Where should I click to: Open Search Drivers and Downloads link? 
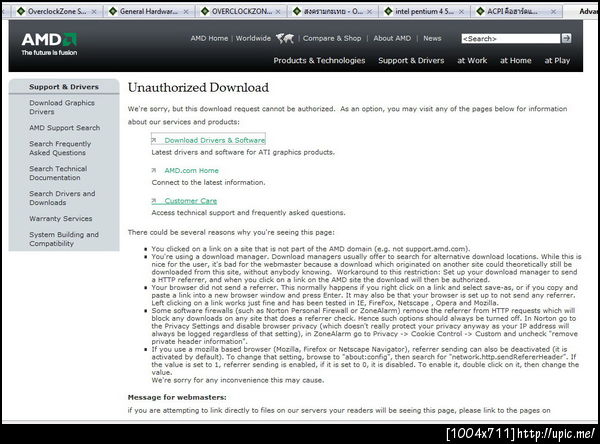pos(62,198)
